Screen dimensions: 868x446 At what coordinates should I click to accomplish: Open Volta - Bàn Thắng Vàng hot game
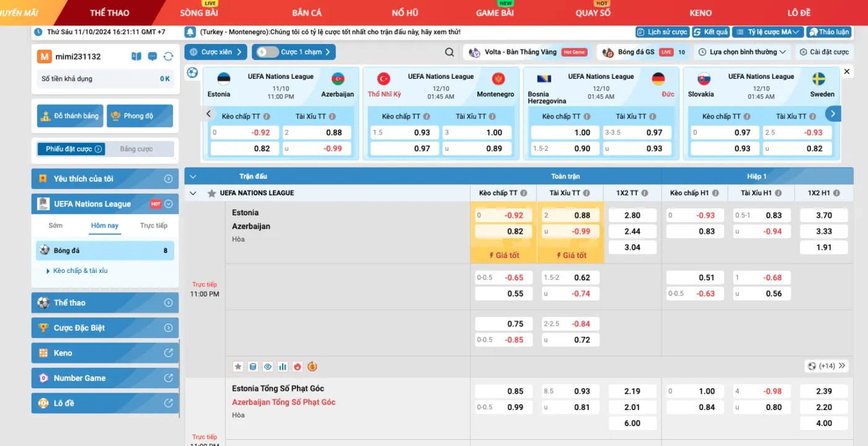[528, 52]
